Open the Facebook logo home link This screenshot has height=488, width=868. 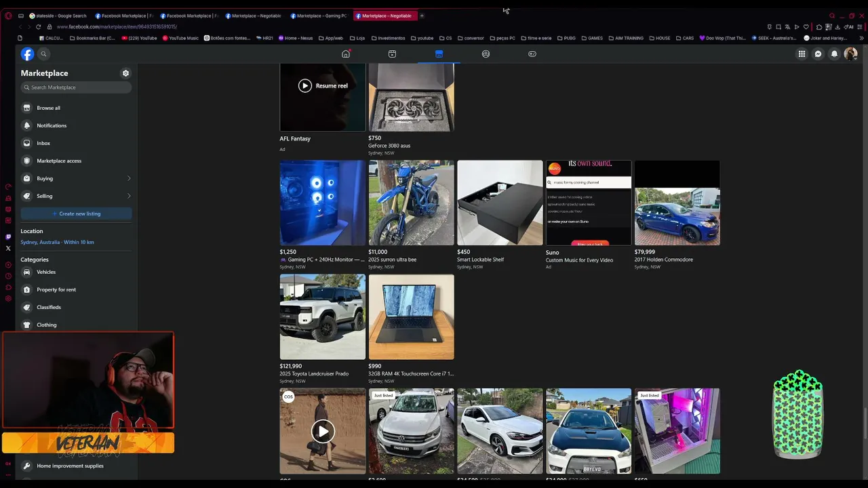27,54
